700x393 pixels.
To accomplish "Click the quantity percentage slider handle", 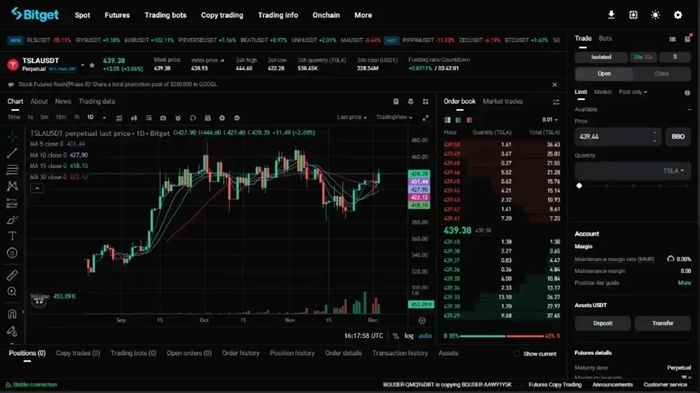I will point(579,186).
